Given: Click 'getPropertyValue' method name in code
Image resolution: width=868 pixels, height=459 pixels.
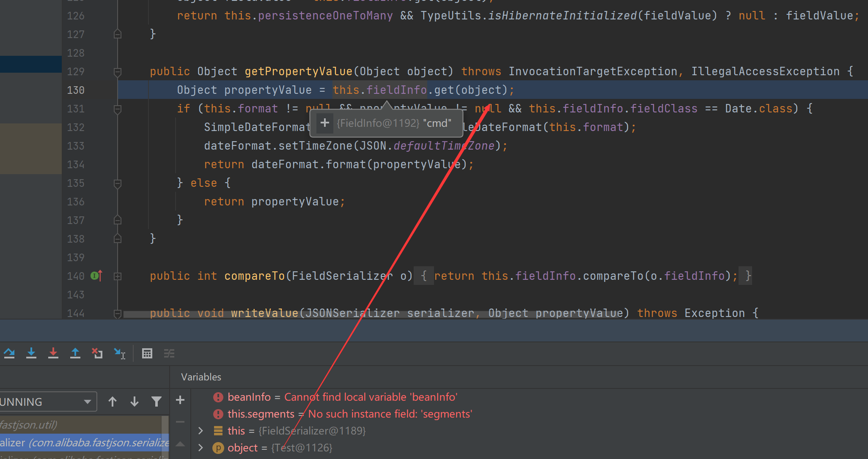Looking at the screenshot, I should coord(299,71).
